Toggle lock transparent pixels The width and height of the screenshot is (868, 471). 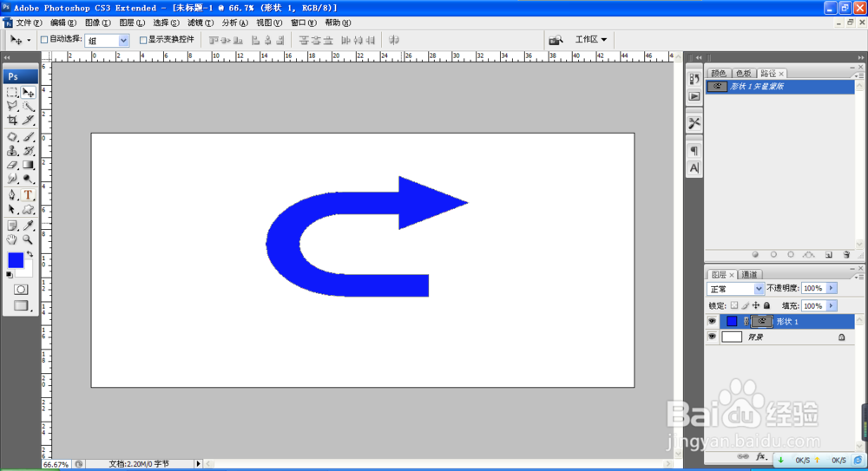(x=734, y=305)
